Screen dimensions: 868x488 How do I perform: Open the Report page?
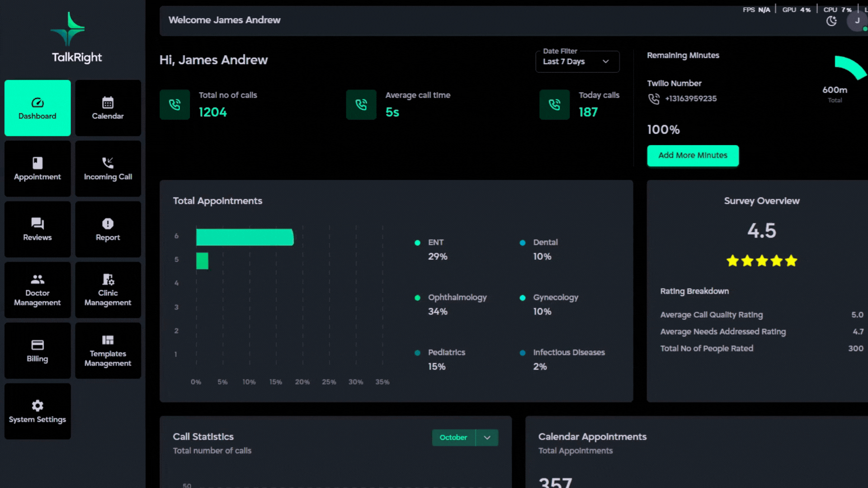pyautogui.click(x=108, y=229)
